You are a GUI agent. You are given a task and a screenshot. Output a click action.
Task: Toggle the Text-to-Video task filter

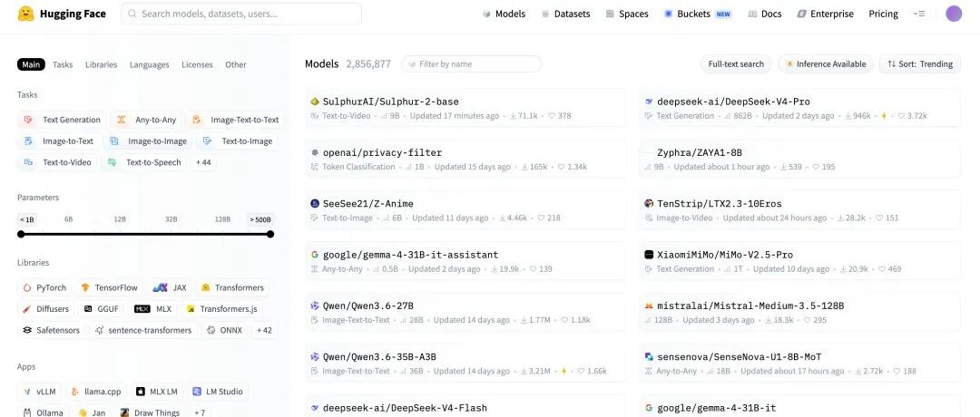(x=57, y=162)
